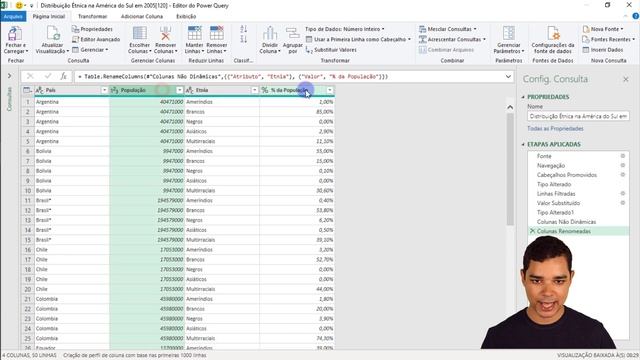This screenshot has width=640, height=360.
Task: Edit the query Nome field
Action: (578, 116)
